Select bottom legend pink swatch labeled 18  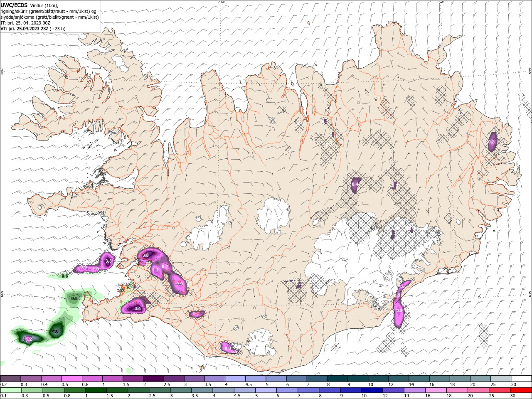(x=457, y=390)
